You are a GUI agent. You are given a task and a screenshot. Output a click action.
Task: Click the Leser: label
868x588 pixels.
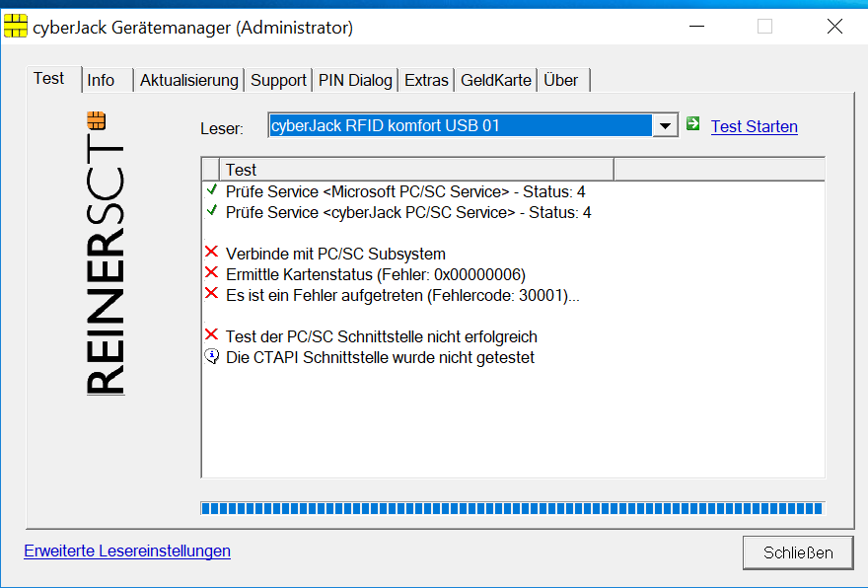[221, 128]
